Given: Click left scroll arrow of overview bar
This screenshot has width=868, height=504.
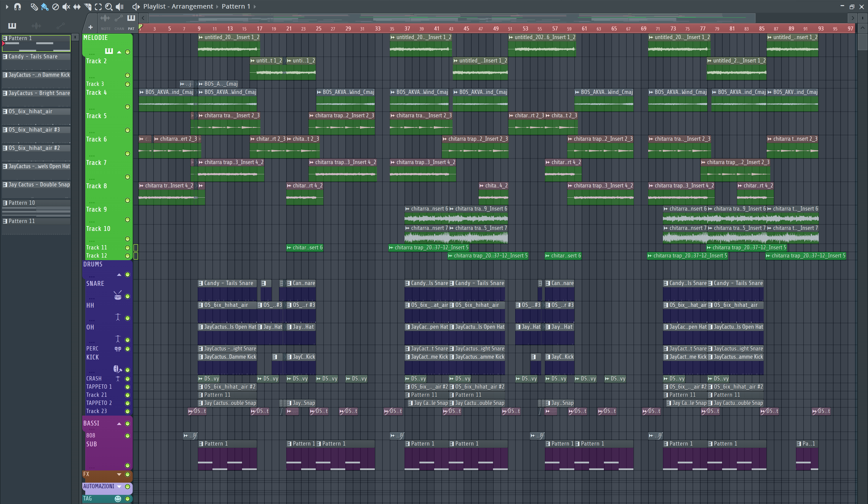Looking at the screenshot, I should click(x=143, y=18).
